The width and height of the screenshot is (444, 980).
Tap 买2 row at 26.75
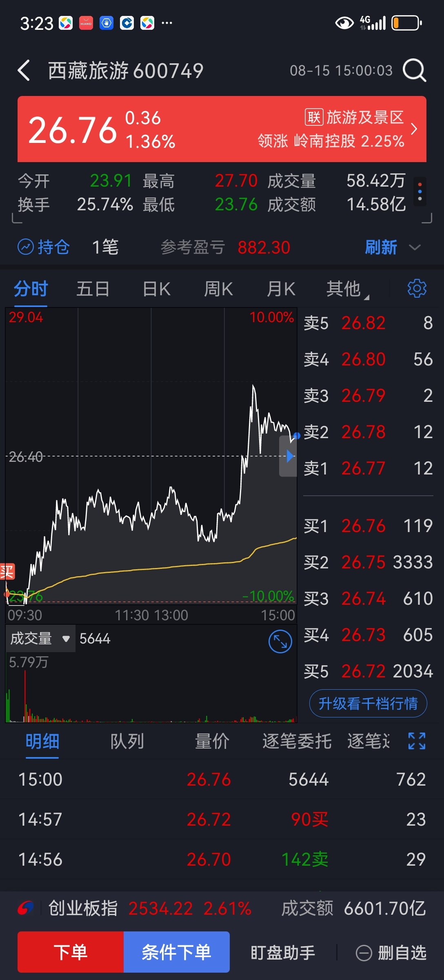click(x=368, y=562)
